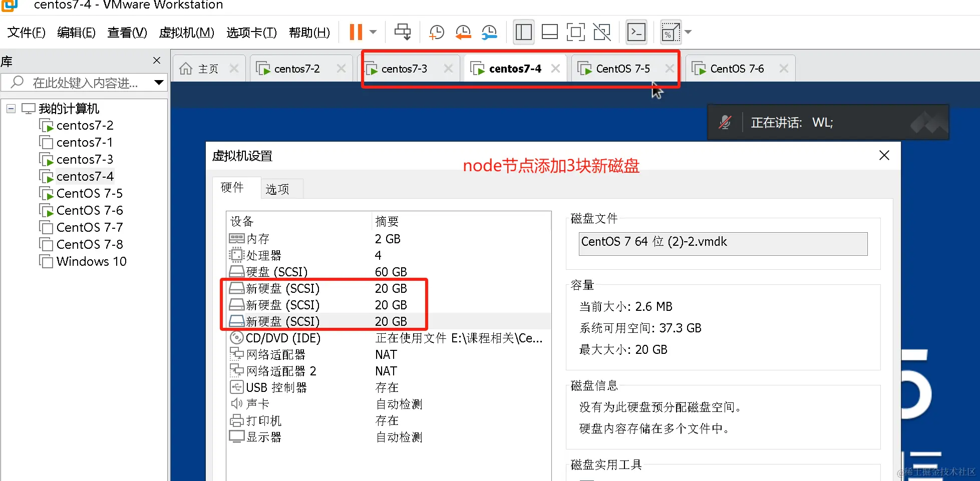The height and width of the screenshot is (481, 980).
Task: Select the 处理器 processor device row
Action: pos(389,255)
